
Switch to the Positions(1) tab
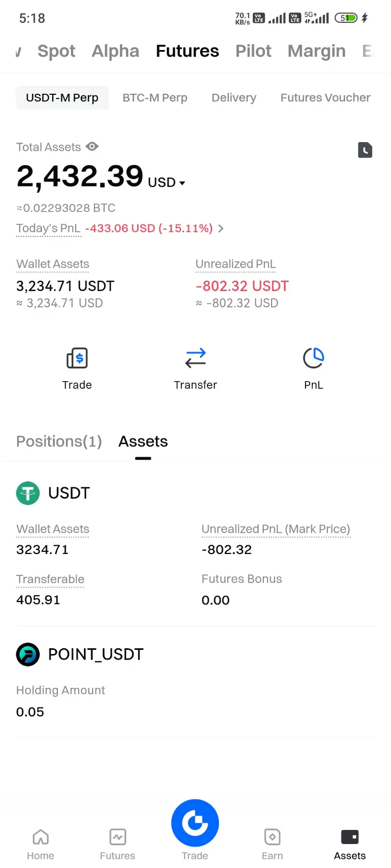click(x=59, y=442)
